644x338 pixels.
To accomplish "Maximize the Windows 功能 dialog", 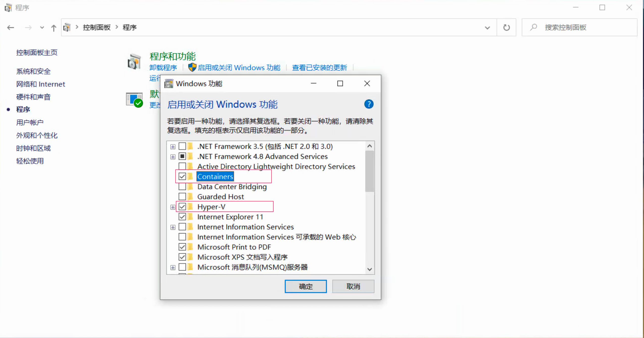I will (x=340, y=84).
